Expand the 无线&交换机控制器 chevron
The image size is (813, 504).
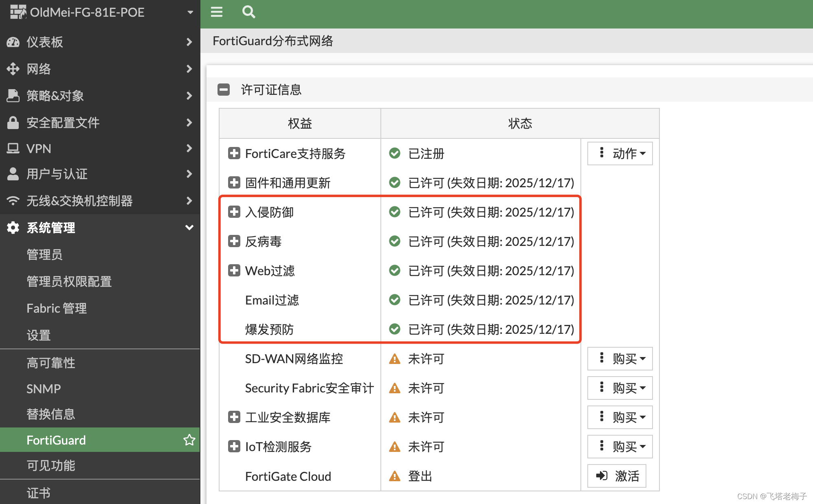pyautogui.click(x=189, y=201)
